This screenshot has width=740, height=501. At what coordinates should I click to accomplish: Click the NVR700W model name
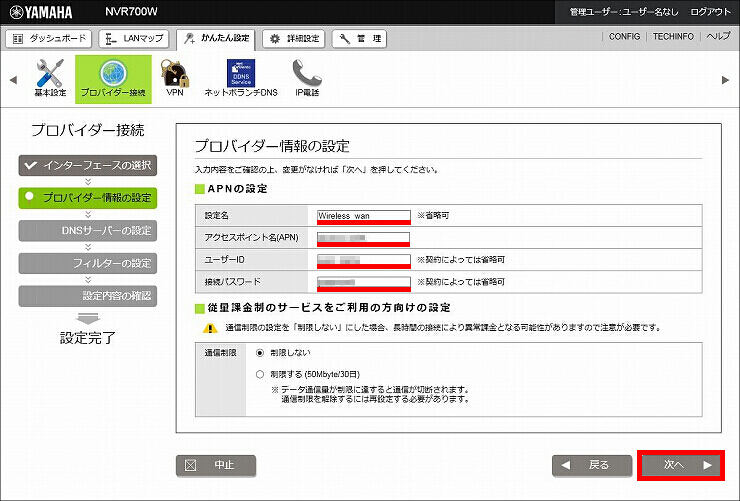point(131,12)
